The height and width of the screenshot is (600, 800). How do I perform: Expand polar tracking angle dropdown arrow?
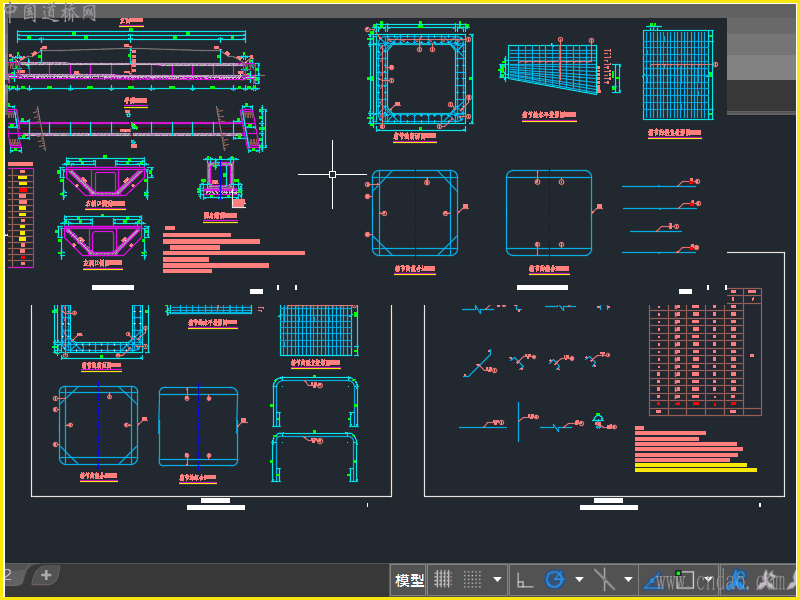click(579, 580)
